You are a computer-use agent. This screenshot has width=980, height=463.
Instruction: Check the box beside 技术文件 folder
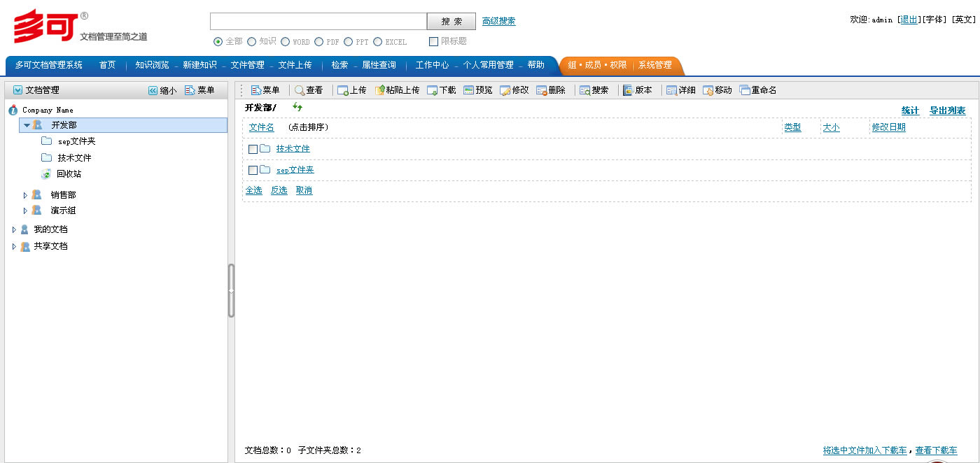click(x=253, y=148)
